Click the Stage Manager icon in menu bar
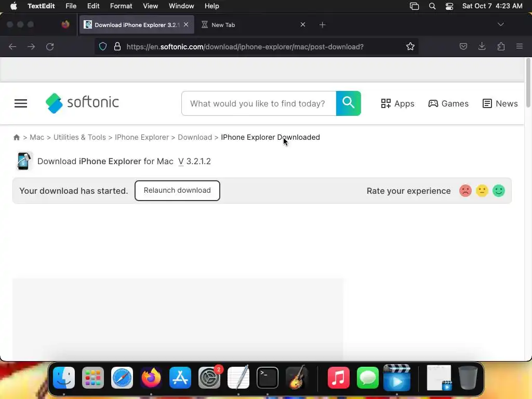The height and width of the screenshot is (399, 532). (x=414, y=6)
